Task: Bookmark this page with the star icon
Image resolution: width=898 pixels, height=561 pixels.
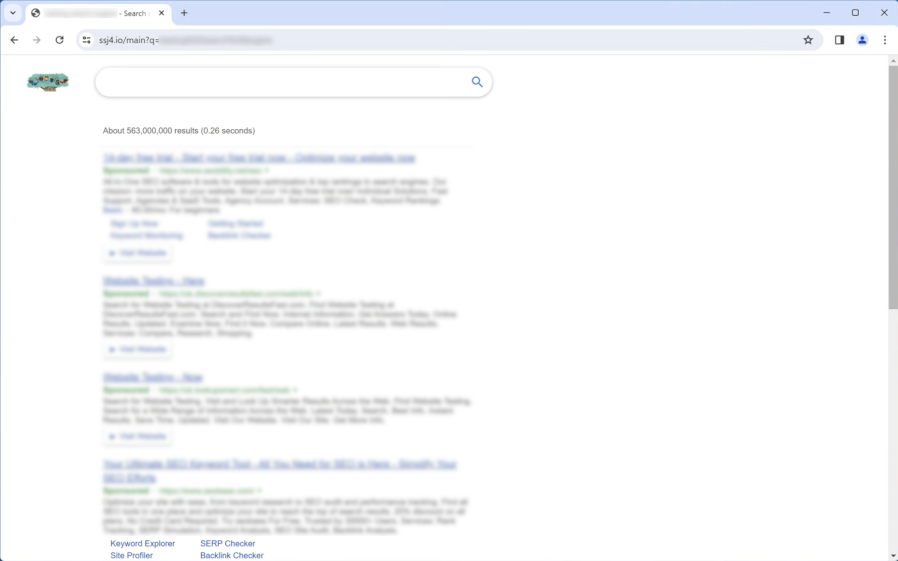Action: [x=808, y=40]
